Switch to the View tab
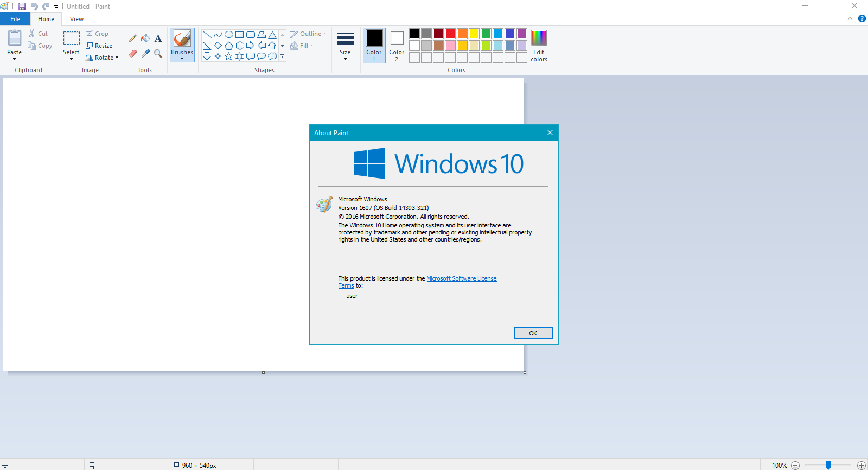868x470 pixels. [76, 19]
